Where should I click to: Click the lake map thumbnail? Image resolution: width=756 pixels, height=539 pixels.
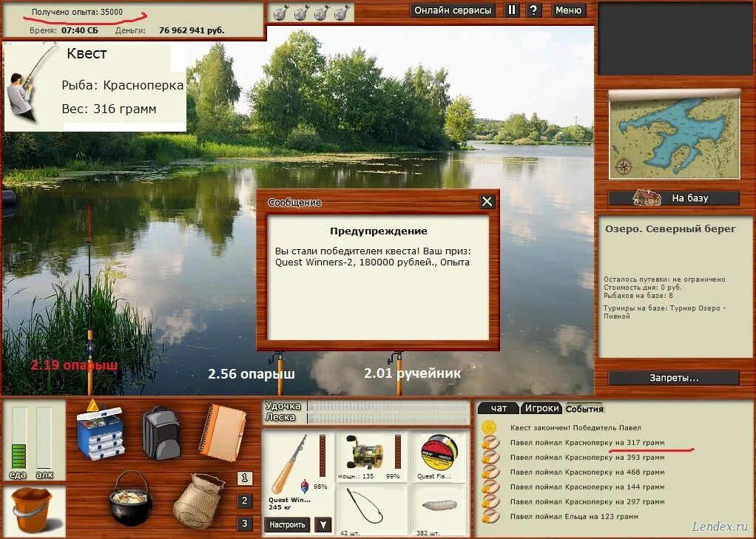(674, 135)
